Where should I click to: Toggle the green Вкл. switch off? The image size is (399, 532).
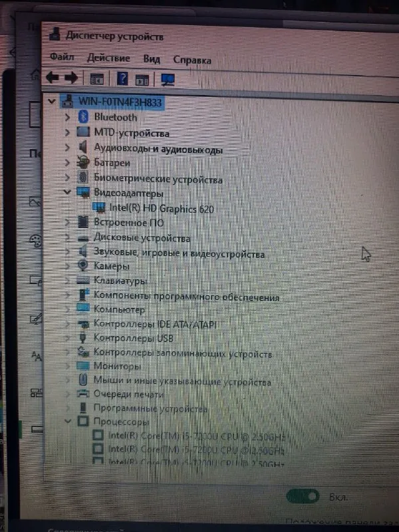[x=303, y=496]
